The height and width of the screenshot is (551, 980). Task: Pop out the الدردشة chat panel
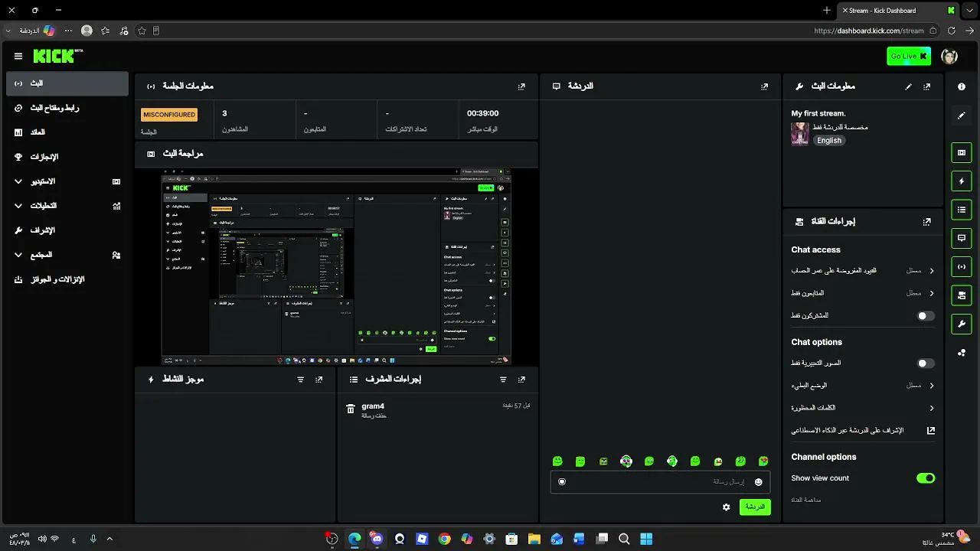(764, 86)
